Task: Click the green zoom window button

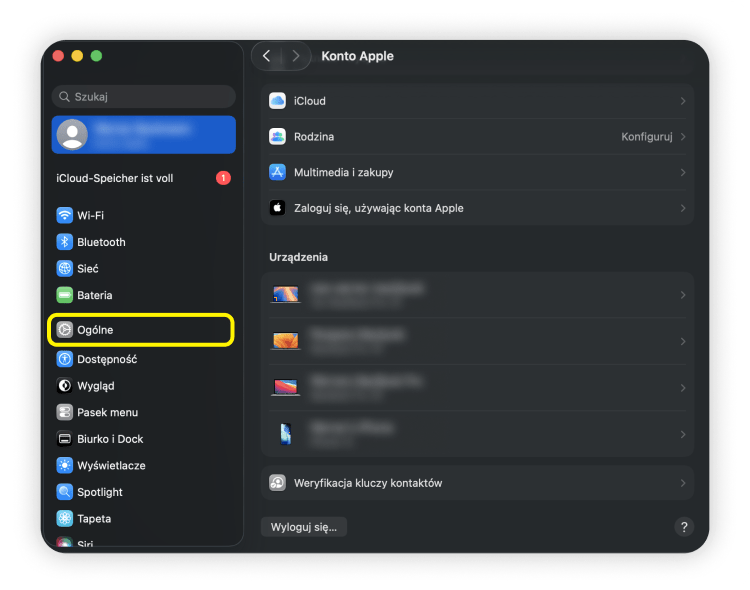Action: 96,56
